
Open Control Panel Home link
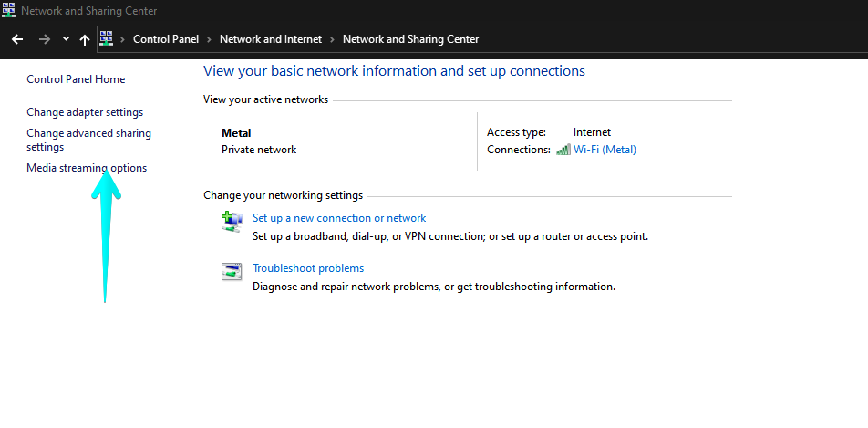76,79
